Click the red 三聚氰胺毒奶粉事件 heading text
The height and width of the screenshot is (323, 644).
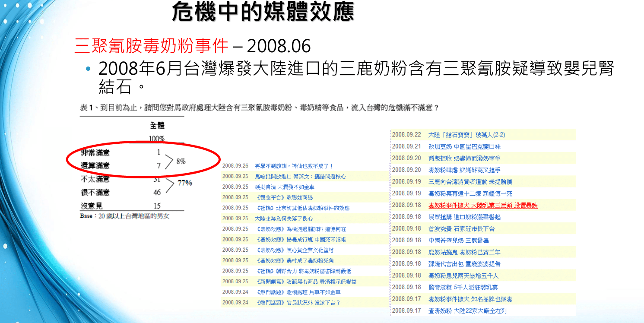151,45
